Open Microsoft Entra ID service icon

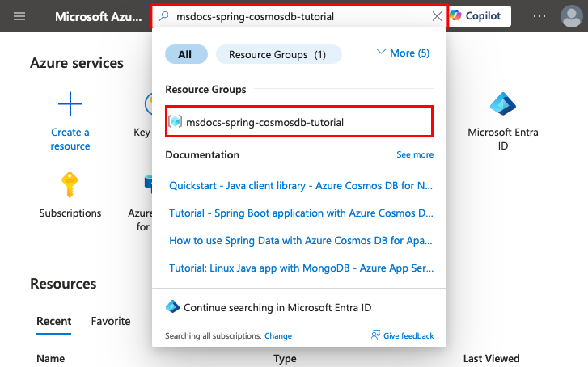(x=503, y=105)
